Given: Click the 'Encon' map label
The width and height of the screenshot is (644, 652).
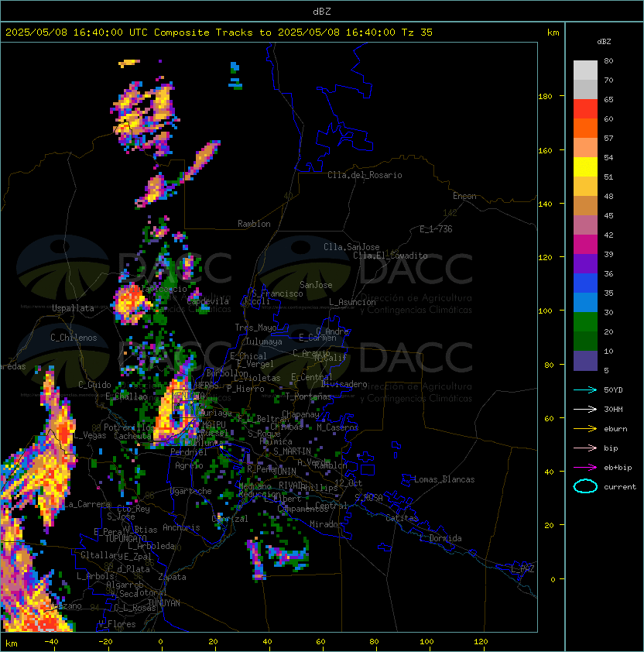Looking at the screenshot, I should [x=464, y=196].
